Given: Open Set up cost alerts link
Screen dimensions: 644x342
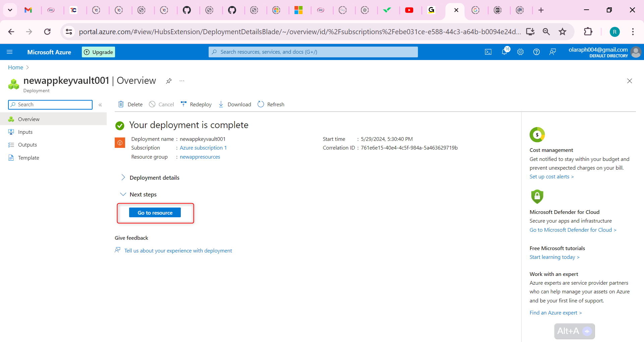Looking at the screenshot, I should tap(552, 176).
